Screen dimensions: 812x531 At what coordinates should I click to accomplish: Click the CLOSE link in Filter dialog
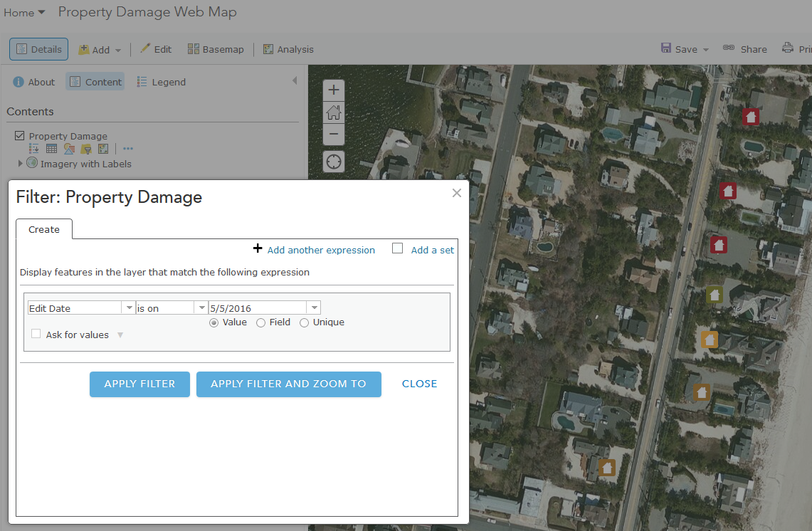(x=419, y=384)
